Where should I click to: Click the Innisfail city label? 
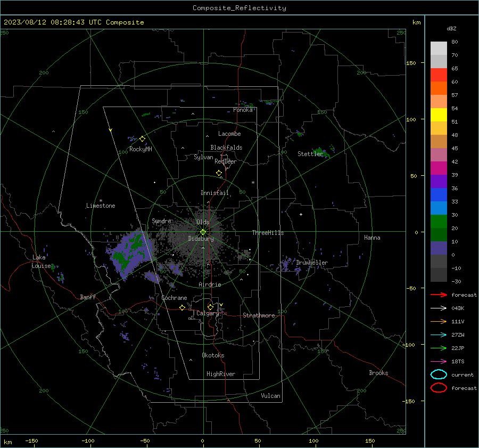pyautogui.click(x=214, y=193)
